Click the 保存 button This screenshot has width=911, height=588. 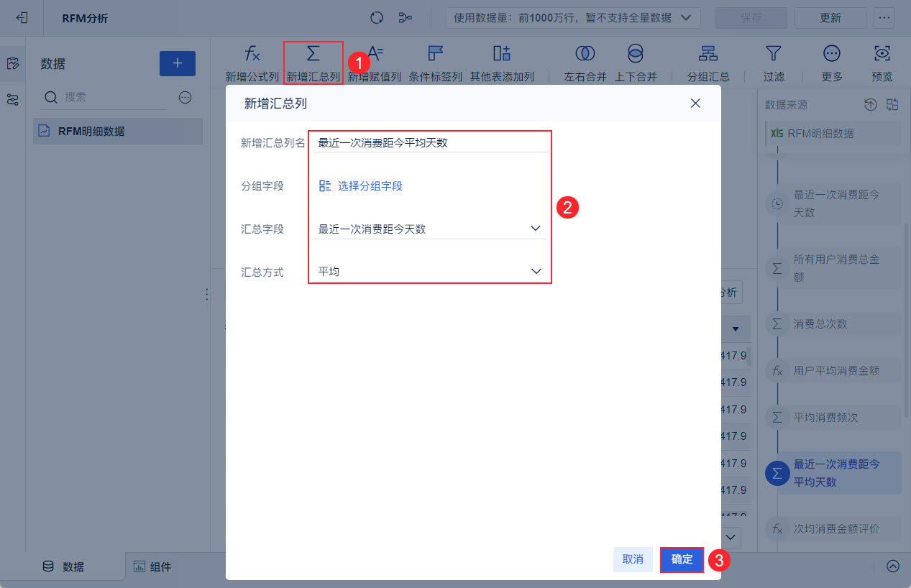tap(751, 18)
